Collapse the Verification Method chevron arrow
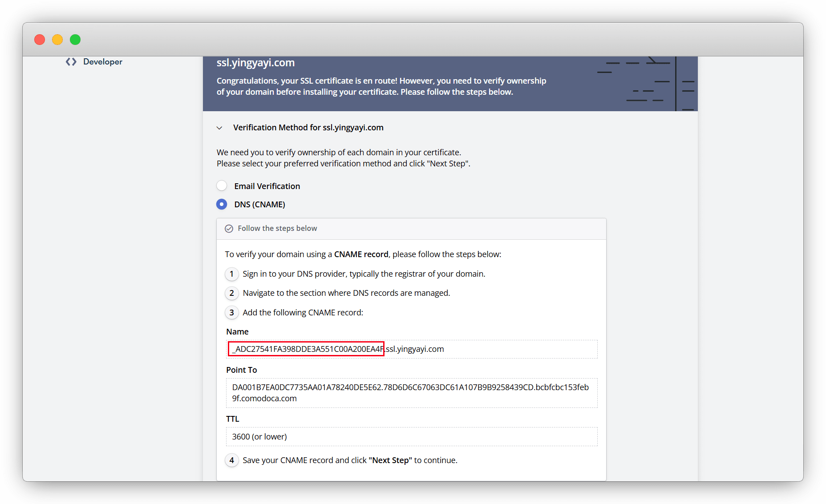Image resolution: width=826 pixels, height=504 pixels. click(x=219, y=128)
